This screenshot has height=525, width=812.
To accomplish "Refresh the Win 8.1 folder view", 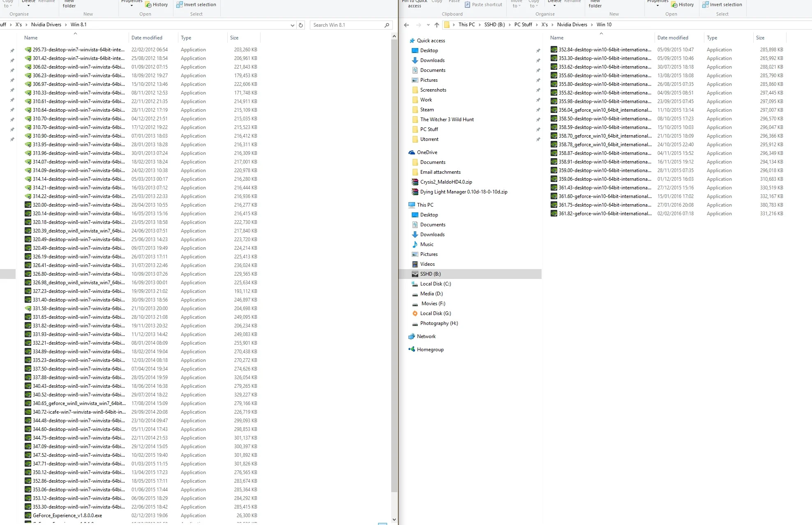I will coord(301,25).
